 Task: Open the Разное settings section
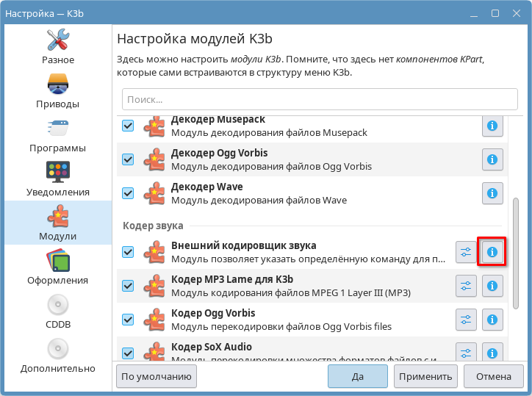(x=58, y=46)
